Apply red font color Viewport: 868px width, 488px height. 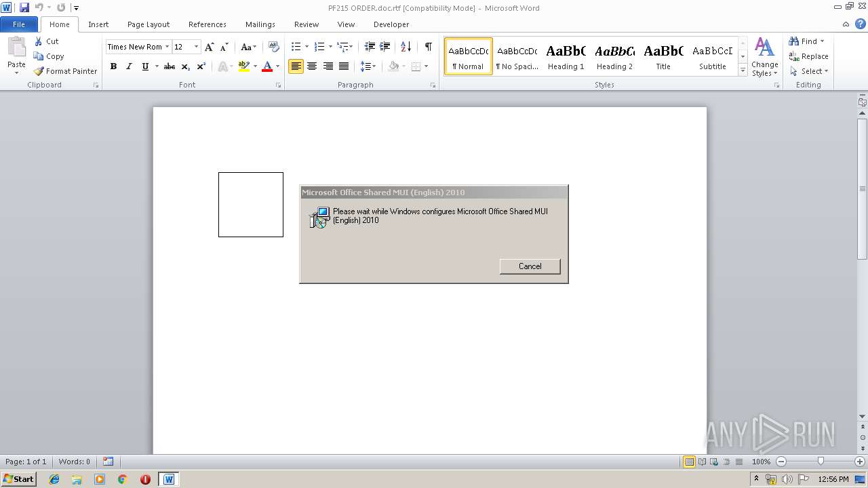click(267, 66)
